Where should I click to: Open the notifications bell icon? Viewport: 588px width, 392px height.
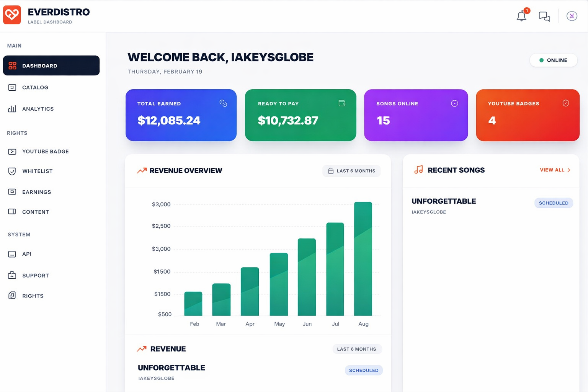(x=521, y=16)
